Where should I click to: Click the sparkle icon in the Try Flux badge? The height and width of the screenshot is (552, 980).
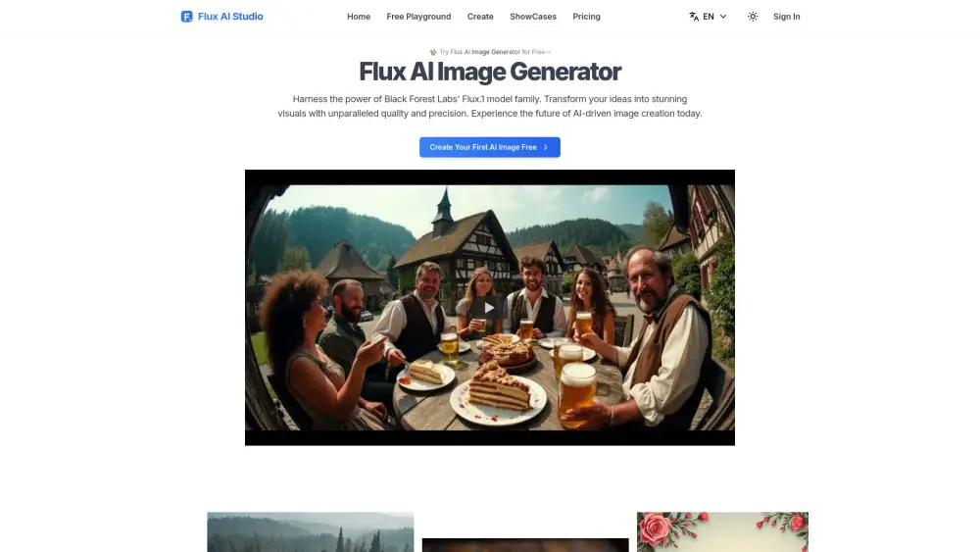(x=433, y=52)
